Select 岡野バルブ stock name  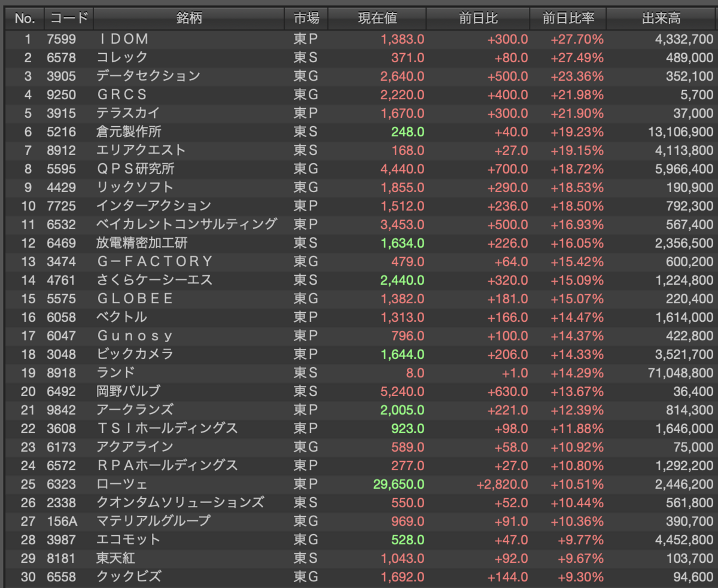point(129,391)
